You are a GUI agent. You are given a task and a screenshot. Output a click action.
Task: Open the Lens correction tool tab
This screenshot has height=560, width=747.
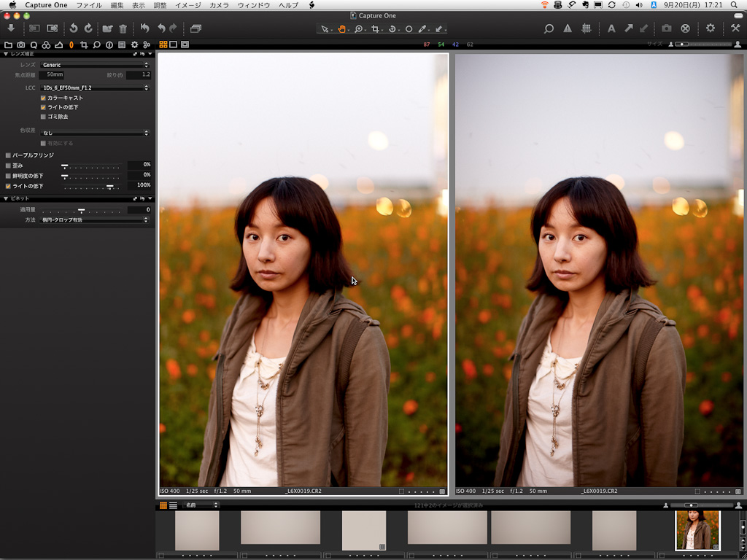click(71, 44)
